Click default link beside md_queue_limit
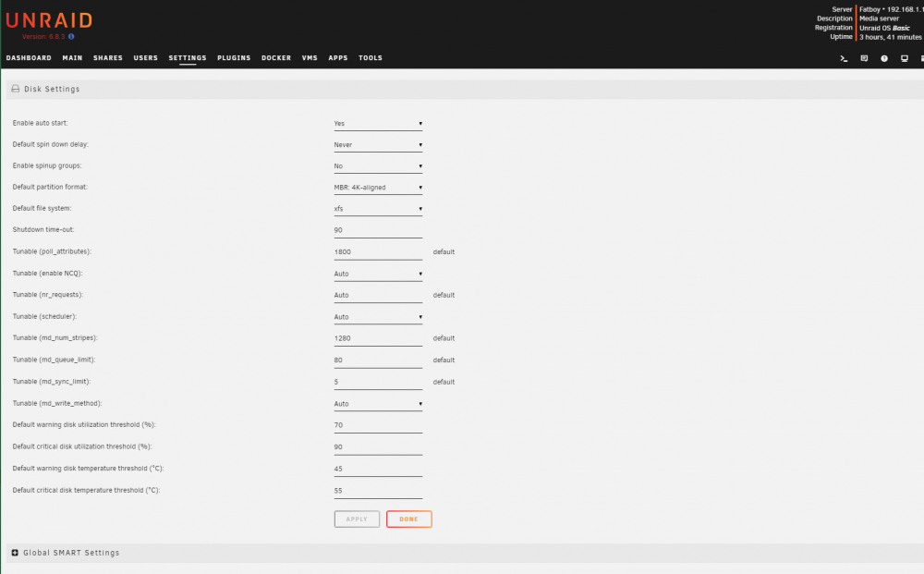 coord(444,360)
